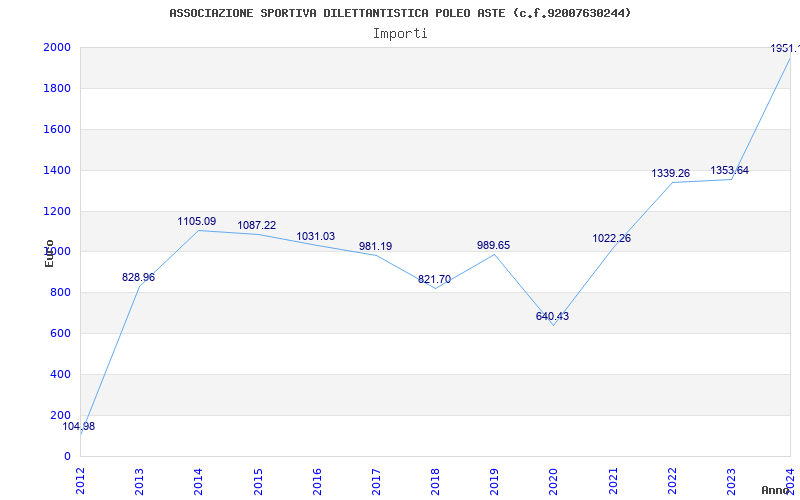Click x-axis year 2012
This screenshot has height=500, width=800.
click(x=80, y=481)
